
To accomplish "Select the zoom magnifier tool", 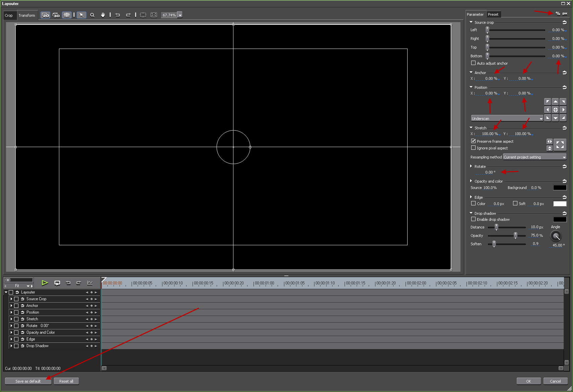I will click(92, 15).
